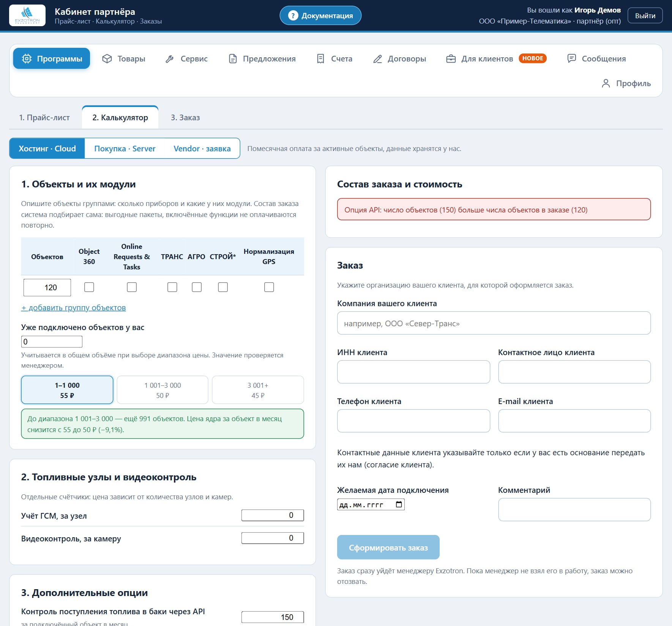Click the Телефон клиента input field
Viewport: 672px width, 626px height.
click(x=413, y=421)
